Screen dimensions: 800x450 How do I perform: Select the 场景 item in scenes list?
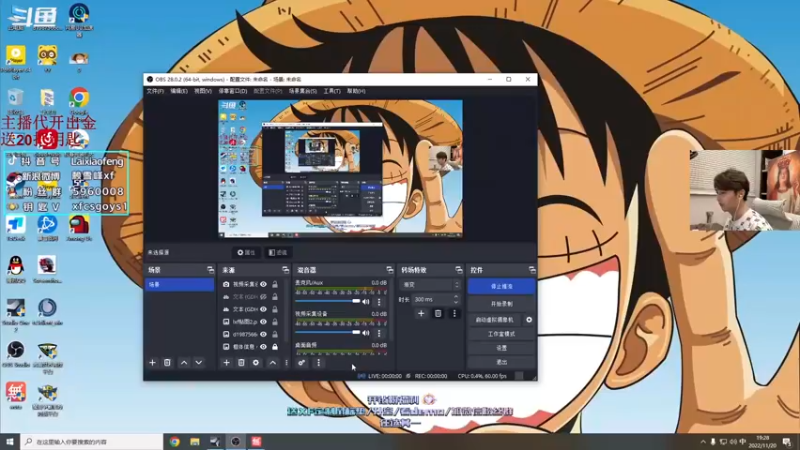[180, 285]
